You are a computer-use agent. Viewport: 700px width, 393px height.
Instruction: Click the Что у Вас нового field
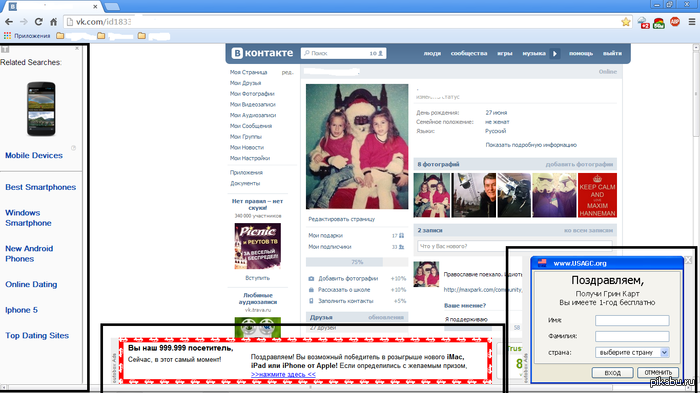click(x=514, y=246)
